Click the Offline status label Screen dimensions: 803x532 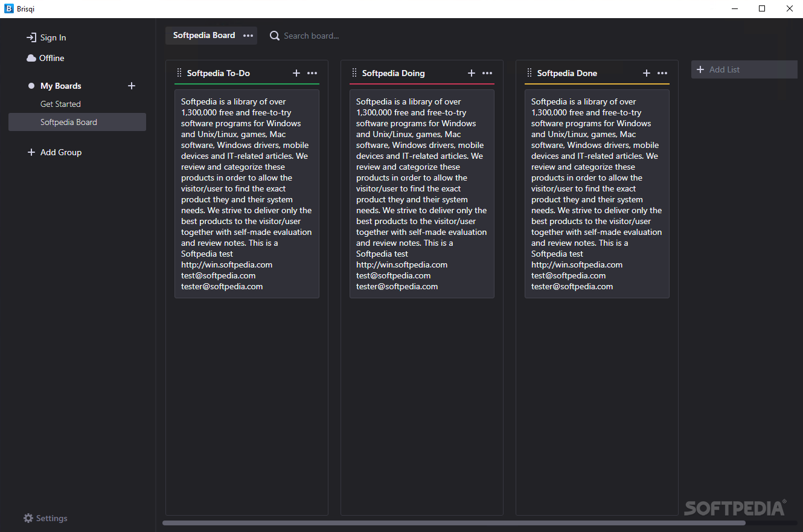(52, 58)
